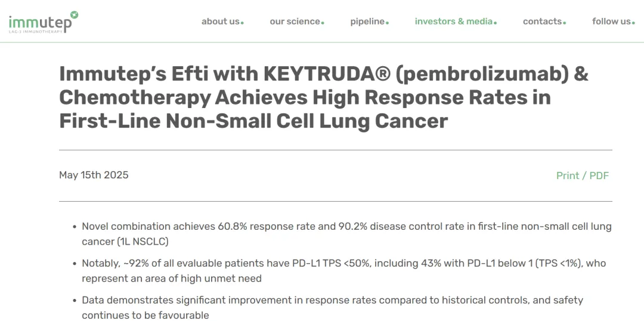644x321 pixels.
Task: Click the press release headline title
Action: (x=323, y=97)
